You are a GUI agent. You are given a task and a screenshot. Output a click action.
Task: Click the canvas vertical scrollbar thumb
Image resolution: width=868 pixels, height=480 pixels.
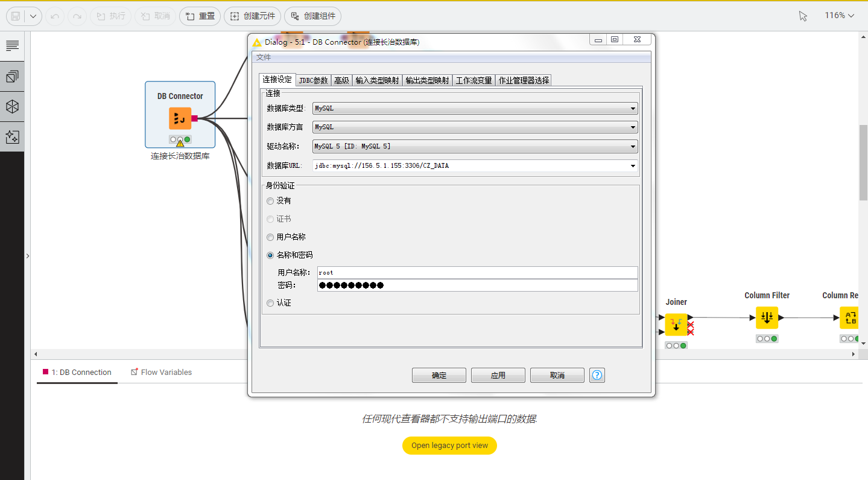pyautogui.click(x=863, y=163)
